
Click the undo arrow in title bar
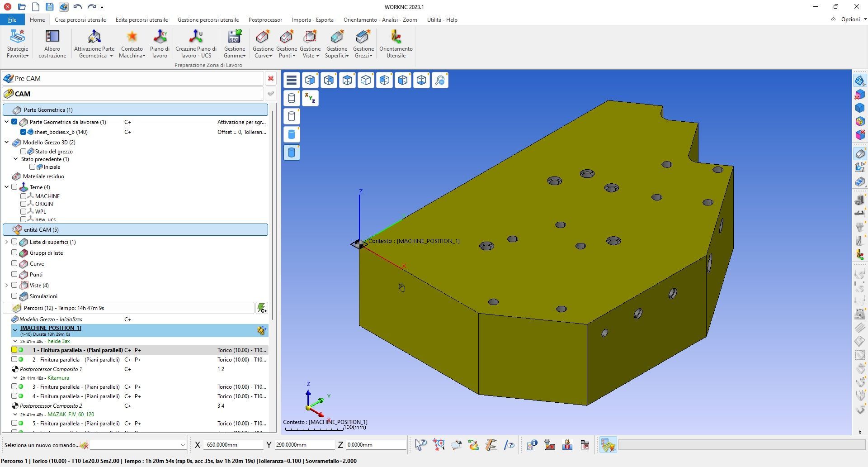(78, 7)
